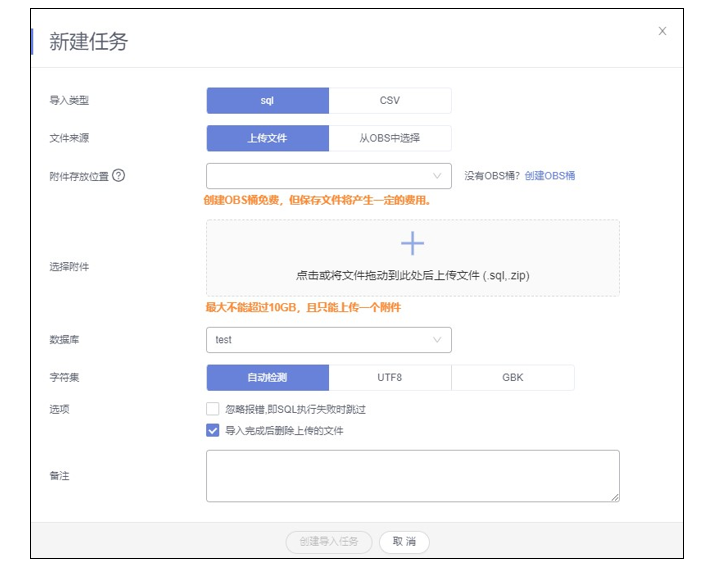Select GBK character set
Screen dimensions: 713x561
513,378
